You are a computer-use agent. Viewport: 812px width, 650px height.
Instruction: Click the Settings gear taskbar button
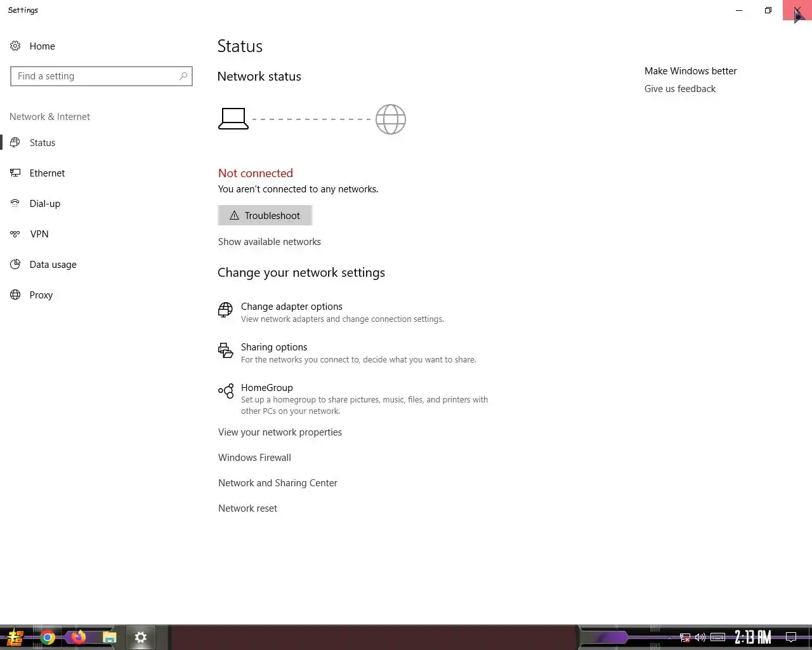(x=141, y=637)
